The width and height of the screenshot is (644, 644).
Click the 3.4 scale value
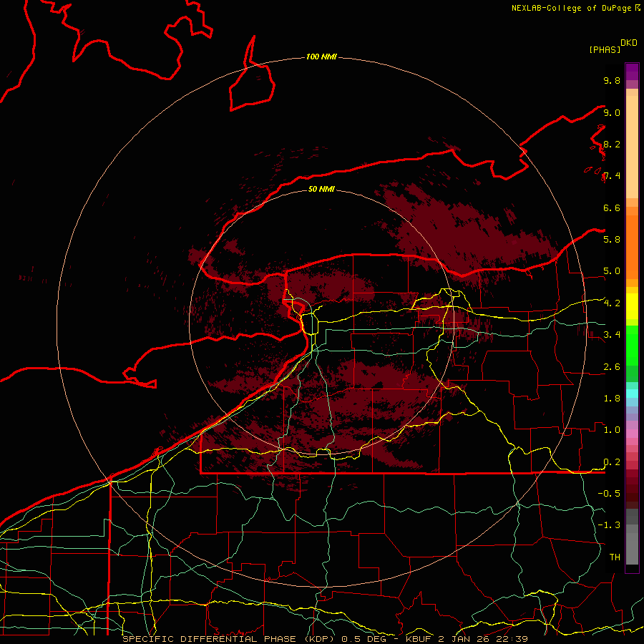click(612, 334)
